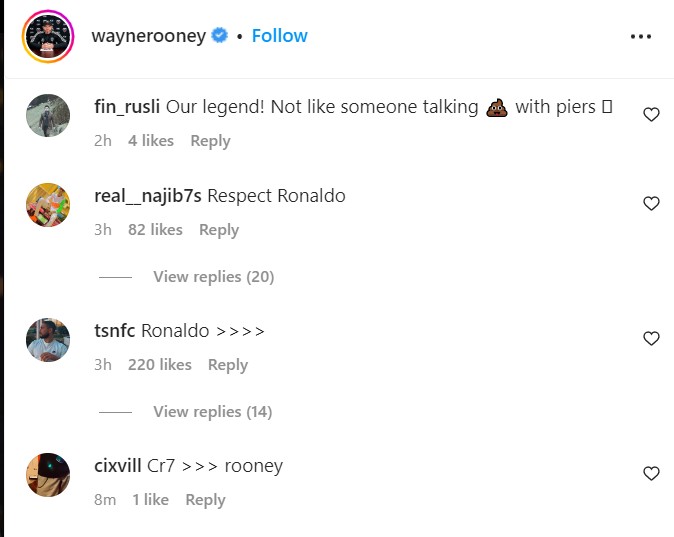Open real__najib7s's profile avatar
The width and height of the screenshot is (674, 537).
point(48,205)
